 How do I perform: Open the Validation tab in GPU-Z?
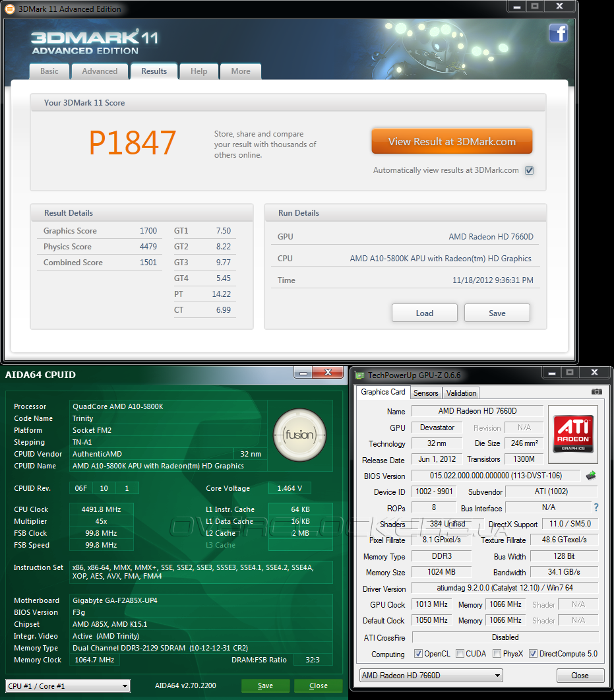click(x=461, y=393)
